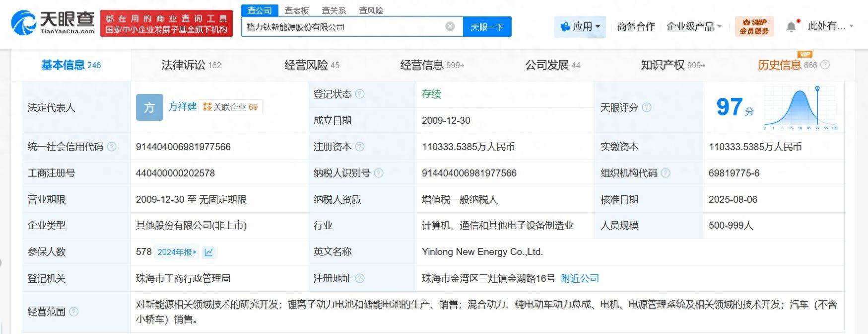Select the 公司发展 44 tab

point(552,65)
